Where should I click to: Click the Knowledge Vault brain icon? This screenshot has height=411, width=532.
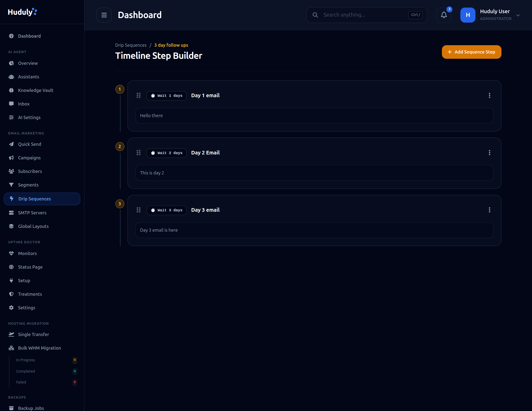(11, 90)
